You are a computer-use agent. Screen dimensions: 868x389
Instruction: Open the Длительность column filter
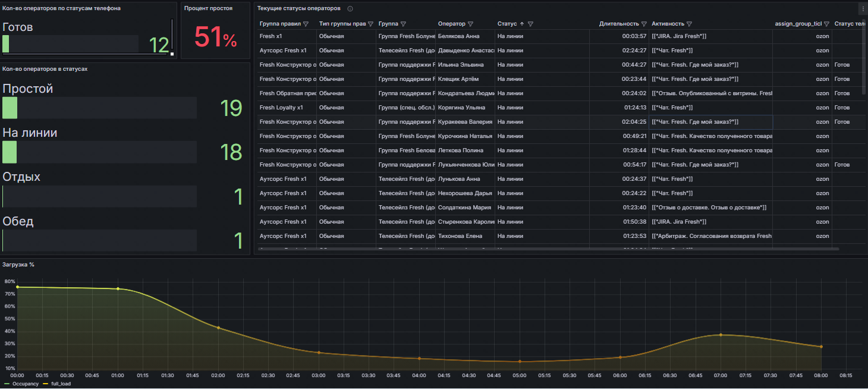tap(644, 24)
